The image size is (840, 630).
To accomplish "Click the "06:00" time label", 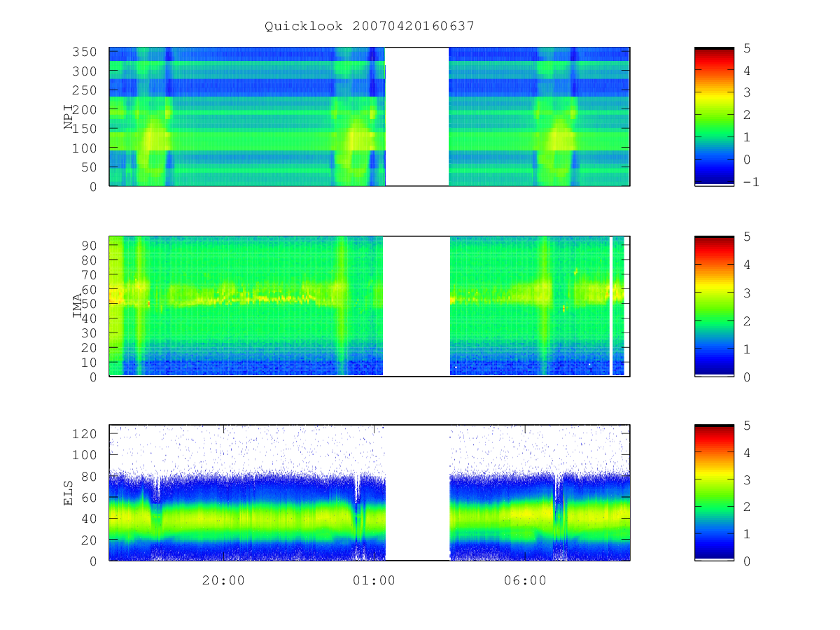I will (x=525, y=580).
